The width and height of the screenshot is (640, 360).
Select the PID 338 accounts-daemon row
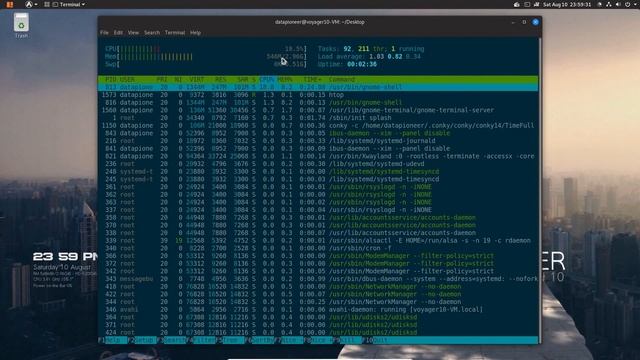click(x=318, y=233)
